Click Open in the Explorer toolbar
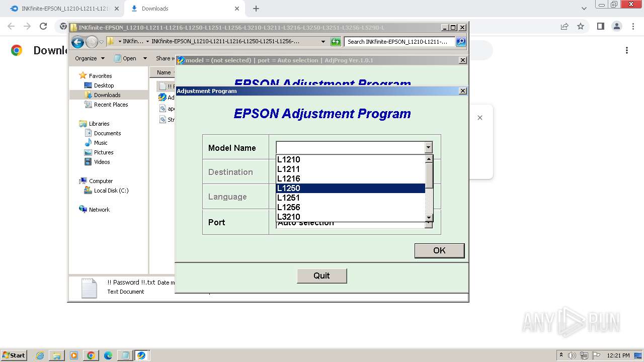Viewport: 644px width, 362px height. [125, 58]
